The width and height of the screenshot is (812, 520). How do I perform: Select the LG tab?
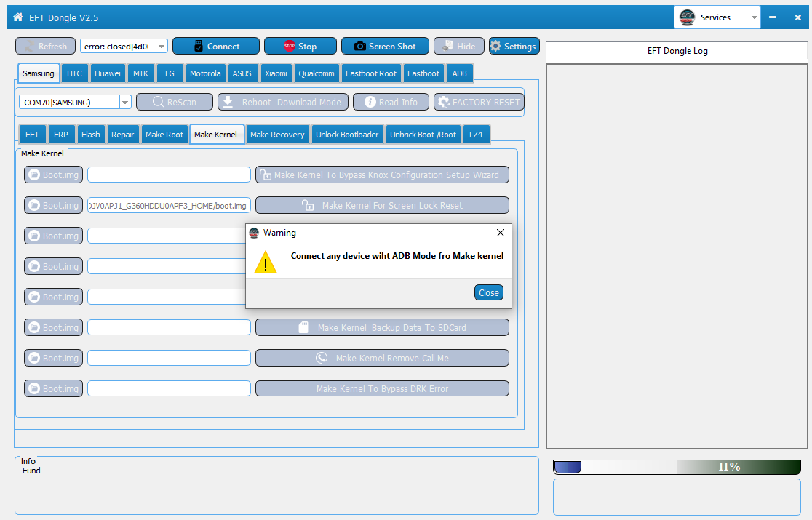coord(170,73)
